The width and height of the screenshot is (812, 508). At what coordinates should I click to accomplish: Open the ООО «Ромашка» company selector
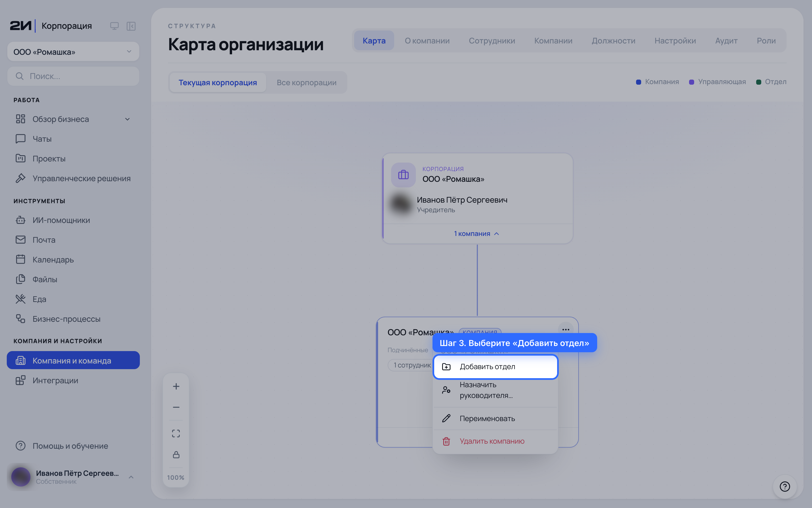[x=73, y=52]
